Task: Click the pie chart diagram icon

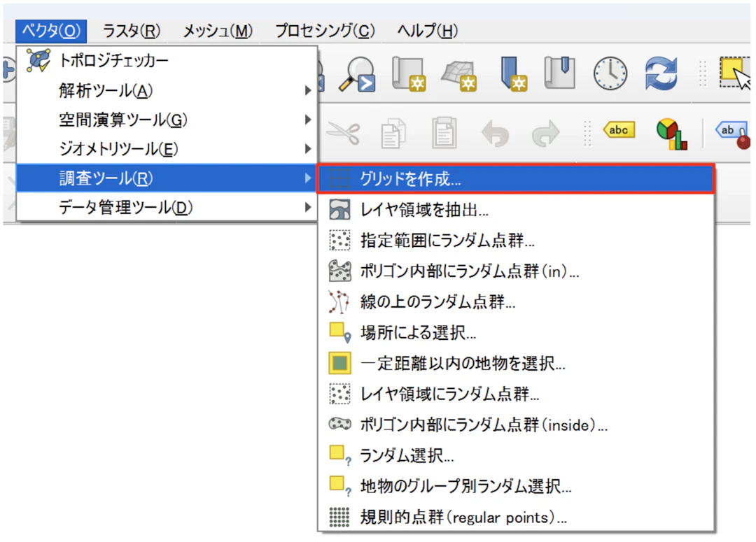Action: pos(671,134)
